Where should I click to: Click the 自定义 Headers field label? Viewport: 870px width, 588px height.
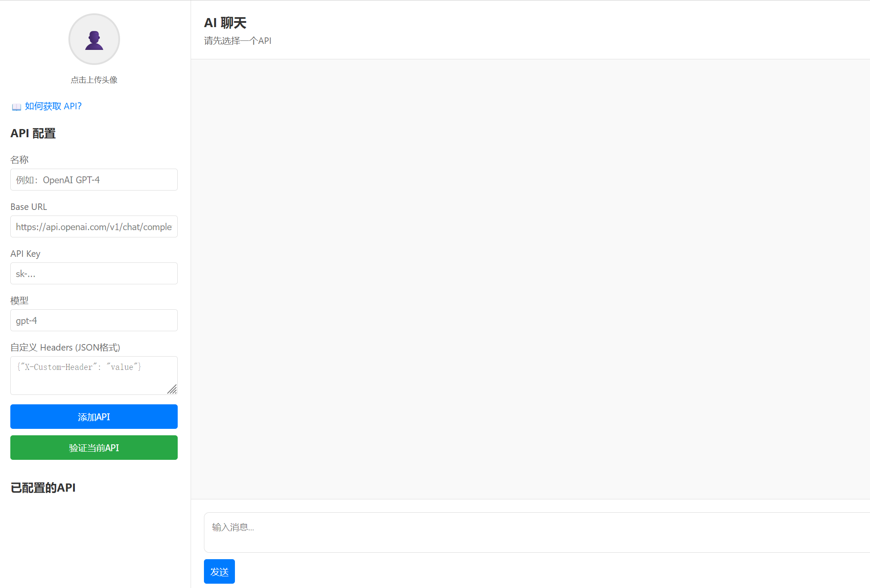(65, 348)
